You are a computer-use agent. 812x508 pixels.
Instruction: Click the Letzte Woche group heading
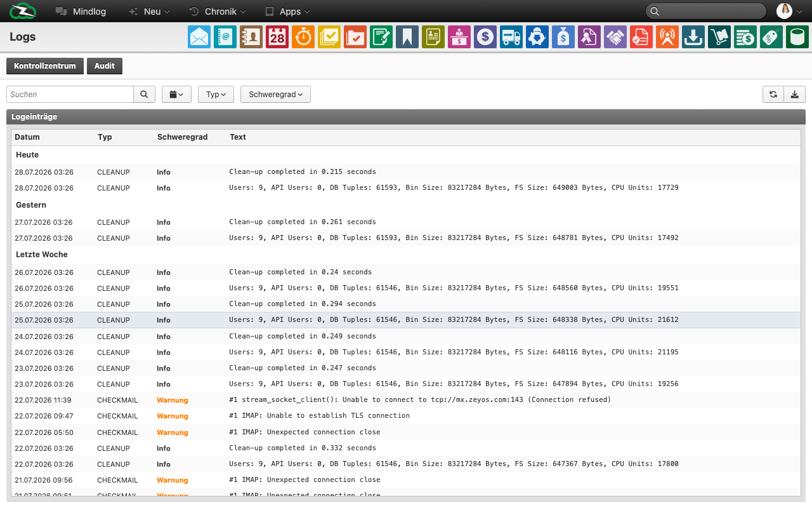42,255
